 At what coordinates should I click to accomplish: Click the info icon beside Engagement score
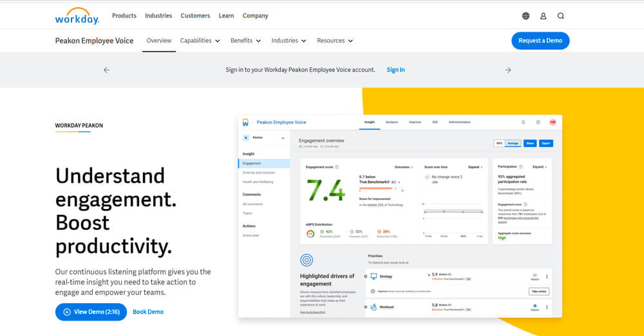pyautogui.click(x=337, y=167)
